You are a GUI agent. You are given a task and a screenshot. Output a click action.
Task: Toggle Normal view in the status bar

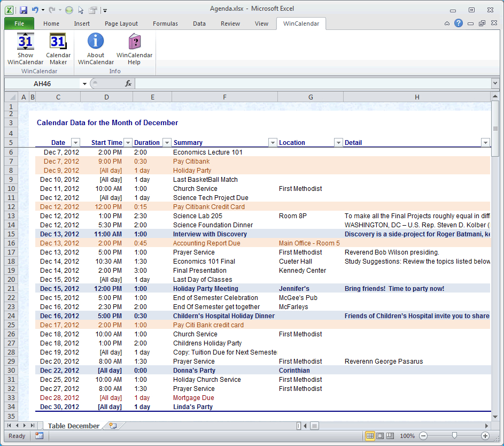pyautogui.click(x=369, y=436)
